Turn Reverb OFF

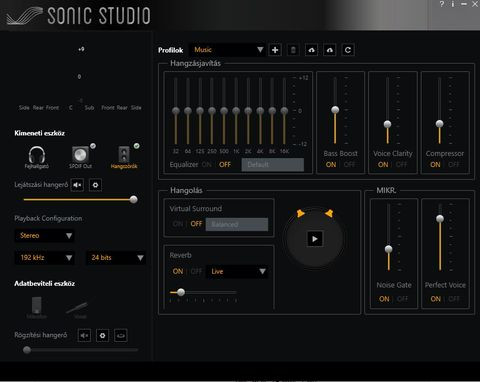tap(196, 271)
